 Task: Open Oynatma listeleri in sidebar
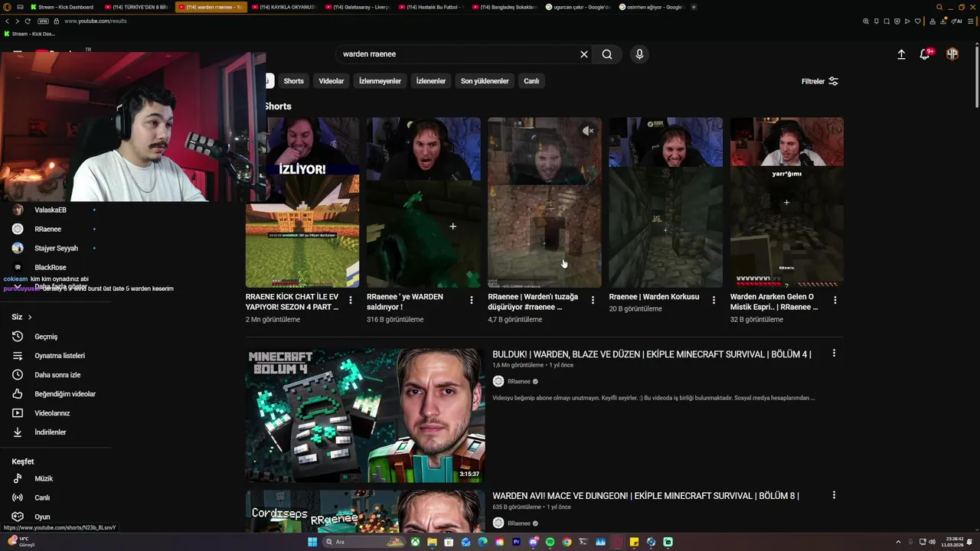coord(60,356)
